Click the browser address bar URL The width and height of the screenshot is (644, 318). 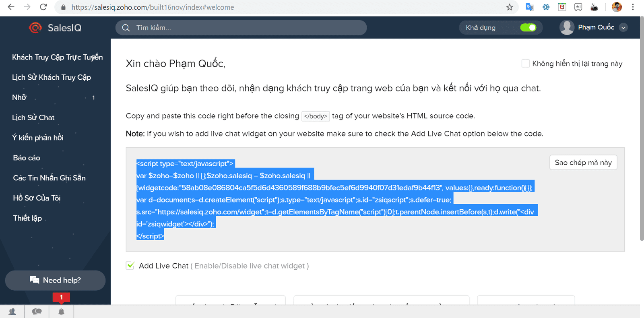[x=153, y=7]
